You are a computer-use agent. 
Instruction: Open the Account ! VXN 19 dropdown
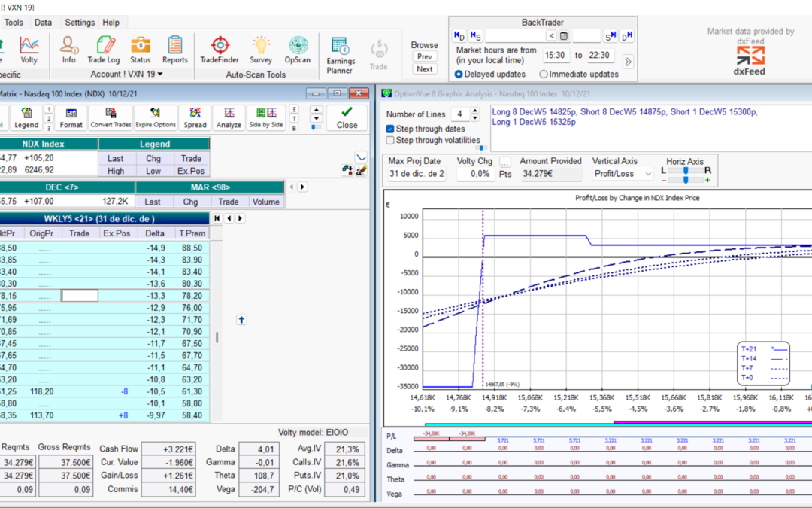(126, 74)
